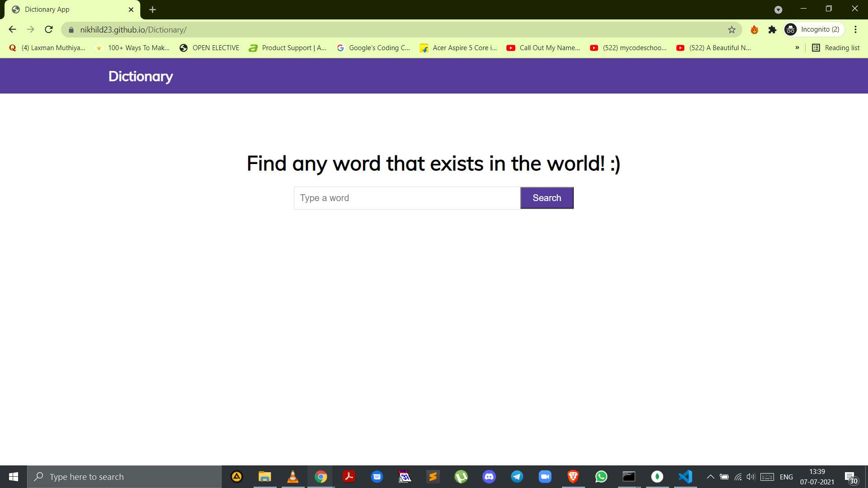Launch VLC media player from taskbar
The width and height of the screenshot is (868, 488).
(292, 477)
